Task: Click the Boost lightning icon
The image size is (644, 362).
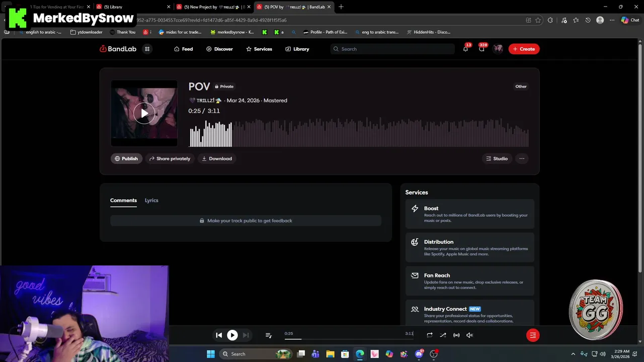Action: tap(415, 208)
